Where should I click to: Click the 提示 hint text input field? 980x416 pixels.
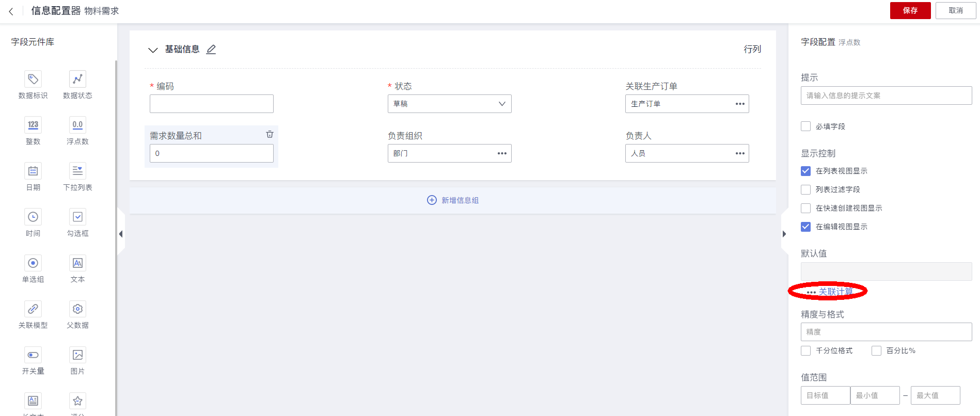click(x=886, y=95)
